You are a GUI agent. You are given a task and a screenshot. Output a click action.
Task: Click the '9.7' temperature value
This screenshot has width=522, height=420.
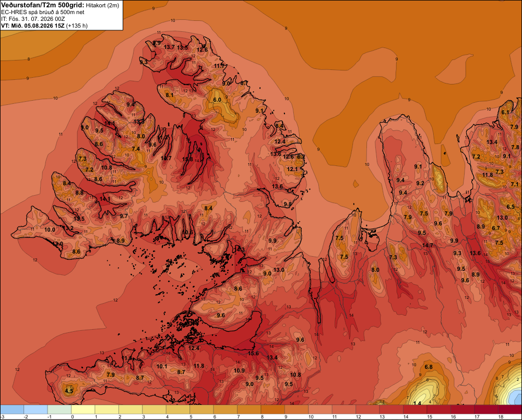tap(124, 216)
